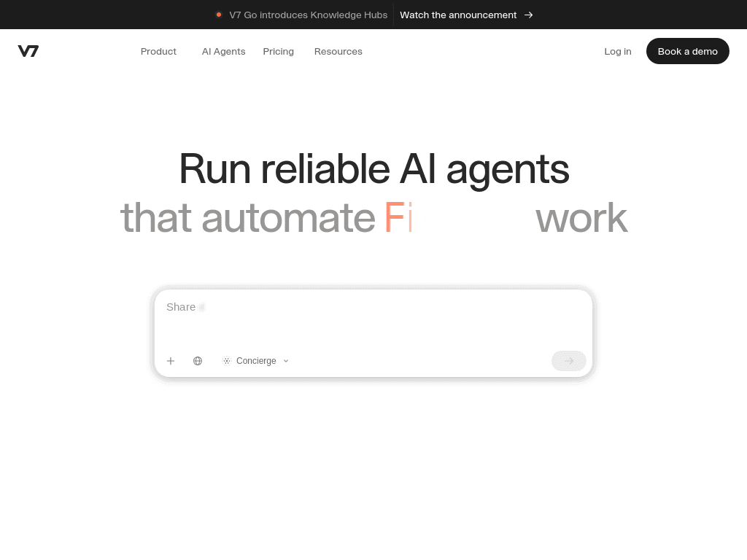Open the AI Agents menu item
Viewport: 747px width, 560px height.
pyautogui.click(x=223, y=51)
